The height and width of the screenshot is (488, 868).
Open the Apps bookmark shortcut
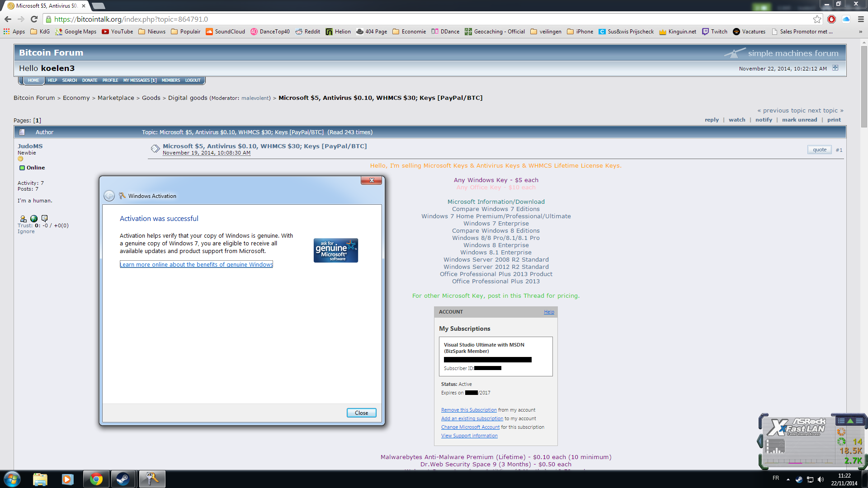coord(14,32)
